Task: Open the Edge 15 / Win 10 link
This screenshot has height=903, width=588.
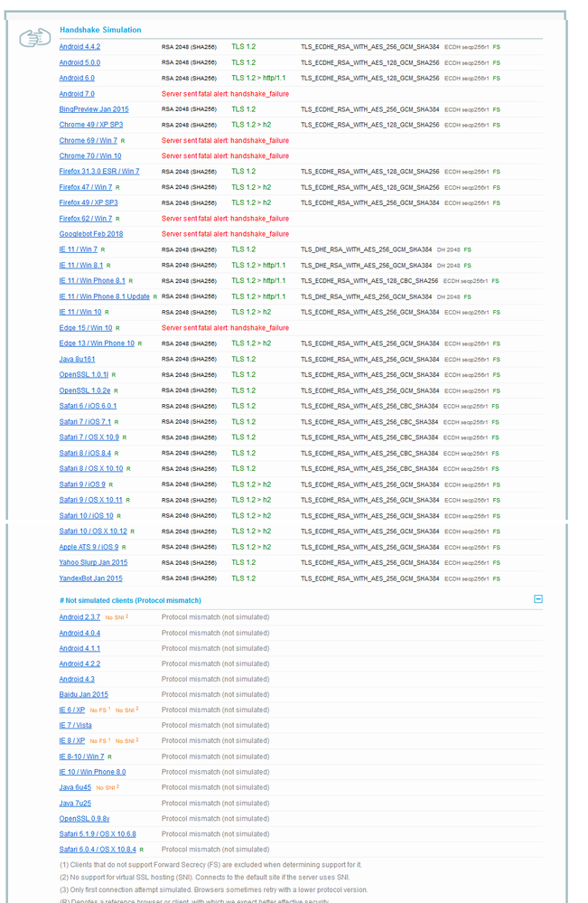Action: 86,328
